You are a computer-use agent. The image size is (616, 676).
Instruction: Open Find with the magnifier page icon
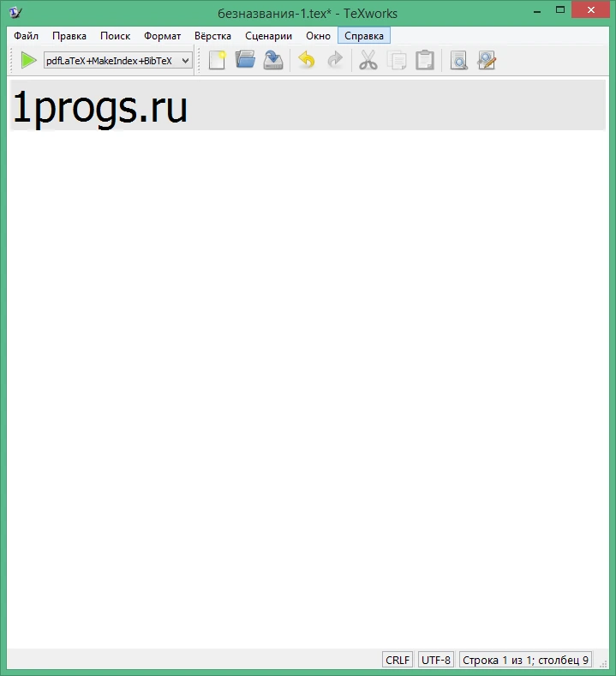458,60
